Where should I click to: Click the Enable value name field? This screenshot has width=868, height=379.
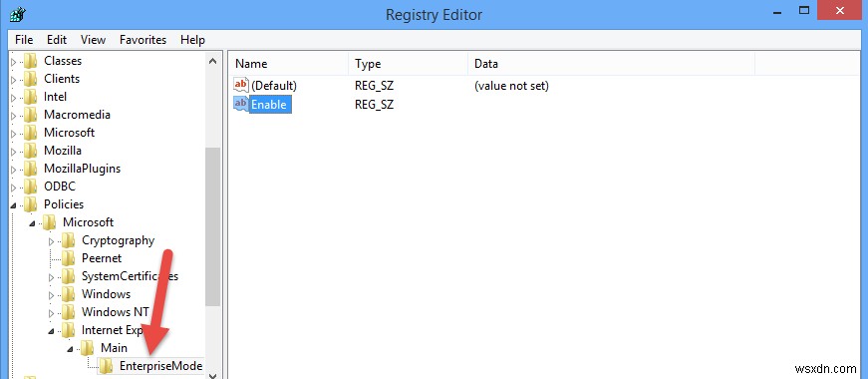(x=270, y=104)
